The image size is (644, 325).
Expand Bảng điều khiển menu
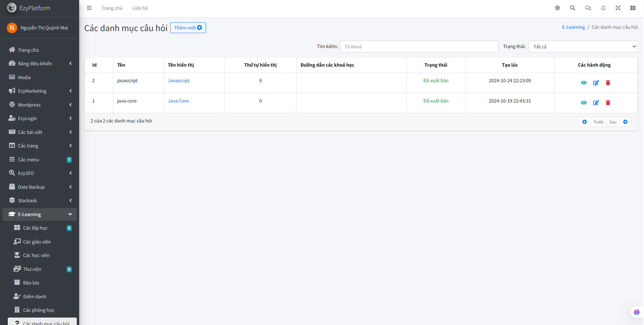[40, 64]
